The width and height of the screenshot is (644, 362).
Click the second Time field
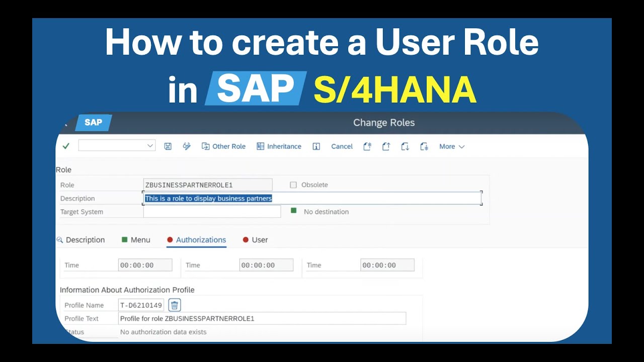[x=266, y=265]
